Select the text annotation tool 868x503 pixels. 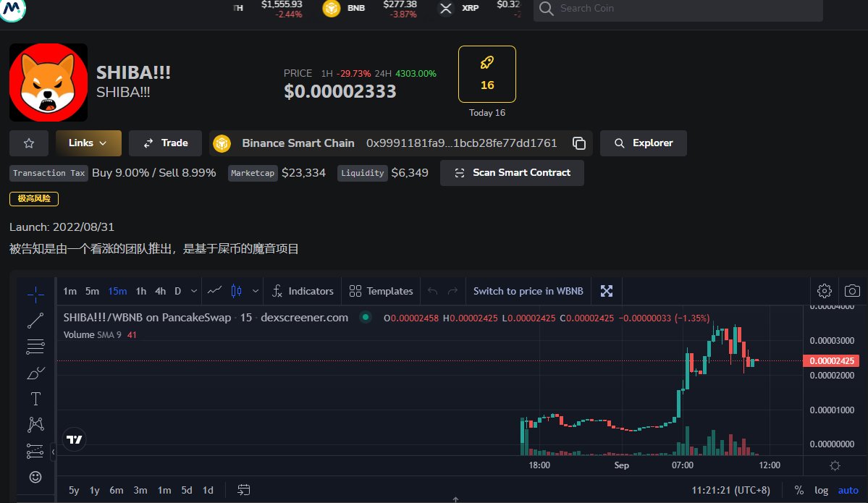35,399
